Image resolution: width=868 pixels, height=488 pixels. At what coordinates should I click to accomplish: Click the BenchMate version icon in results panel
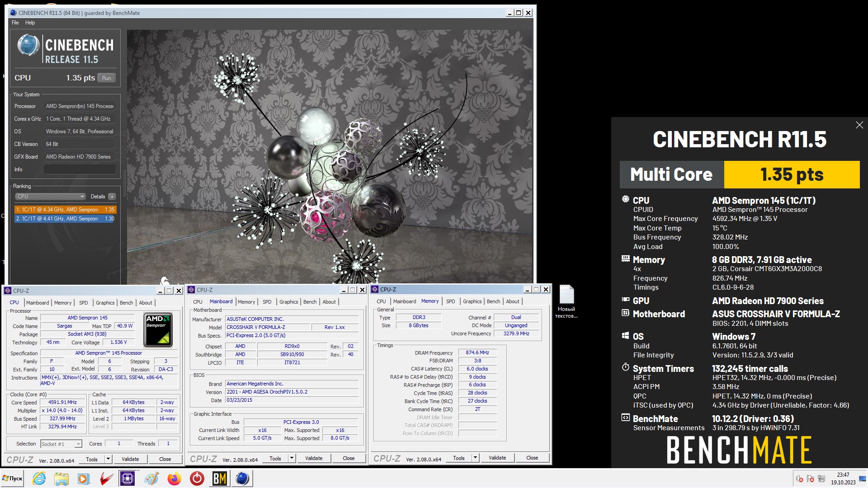click(625, 418)
